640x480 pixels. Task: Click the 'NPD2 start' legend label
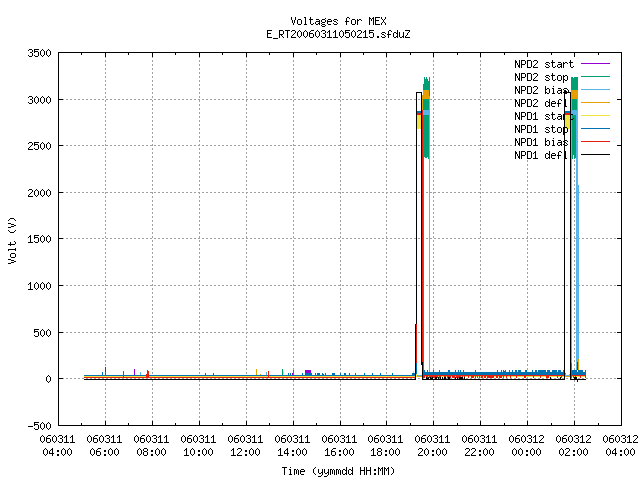point(544,64)
